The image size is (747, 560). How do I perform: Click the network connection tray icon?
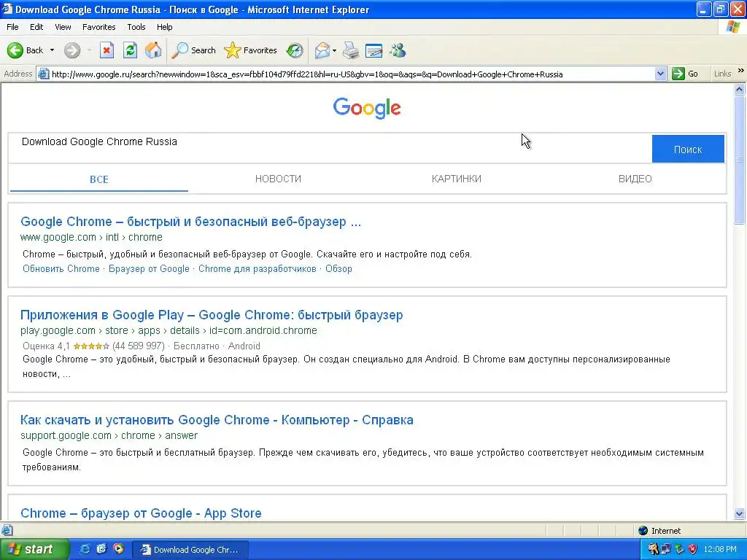pyautogui.click(x=665, y=550)
